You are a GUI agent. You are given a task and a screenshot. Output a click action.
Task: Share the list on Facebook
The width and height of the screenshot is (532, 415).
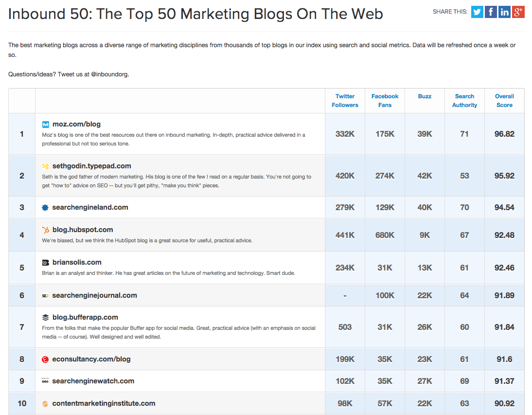491,12
